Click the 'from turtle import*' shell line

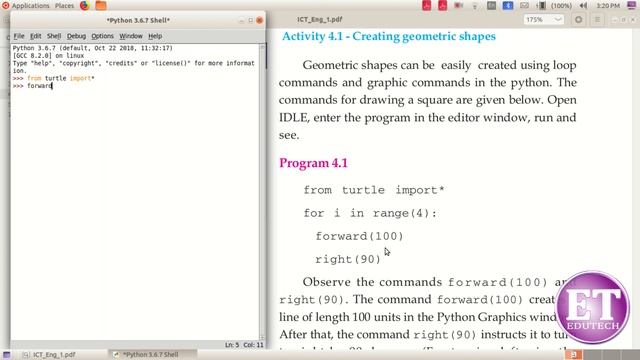pyautogui.click(x=53, y=78)
